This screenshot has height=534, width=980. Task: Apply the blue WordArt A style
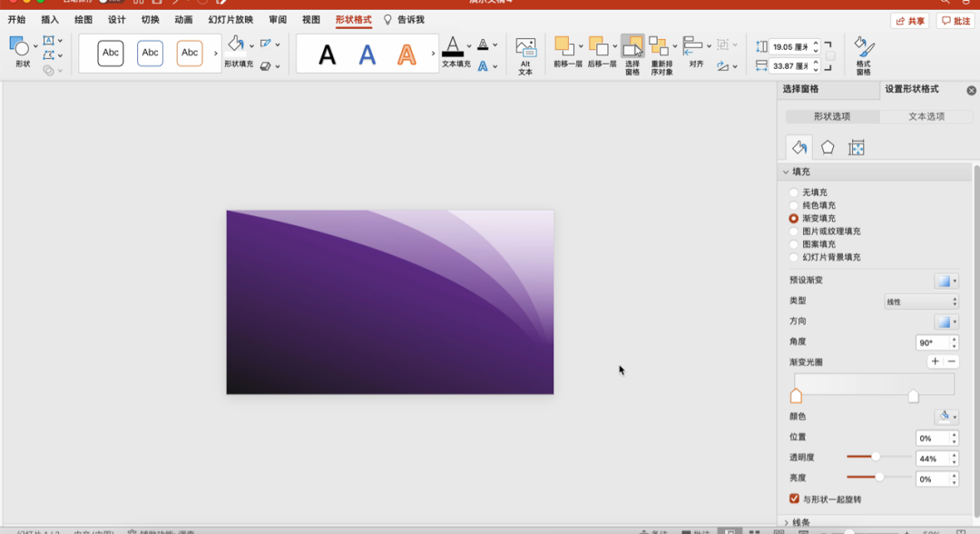(367, 55)
